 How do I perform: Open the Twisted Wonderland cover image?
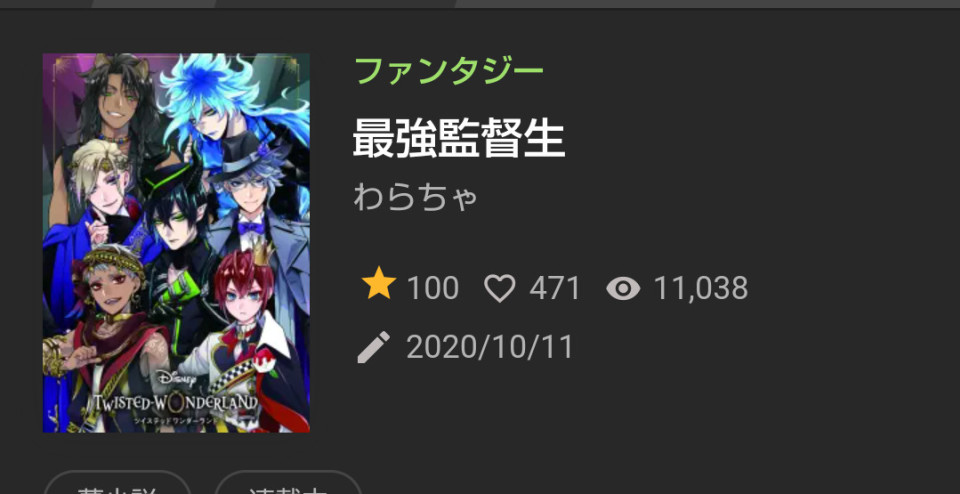(176, 243)
